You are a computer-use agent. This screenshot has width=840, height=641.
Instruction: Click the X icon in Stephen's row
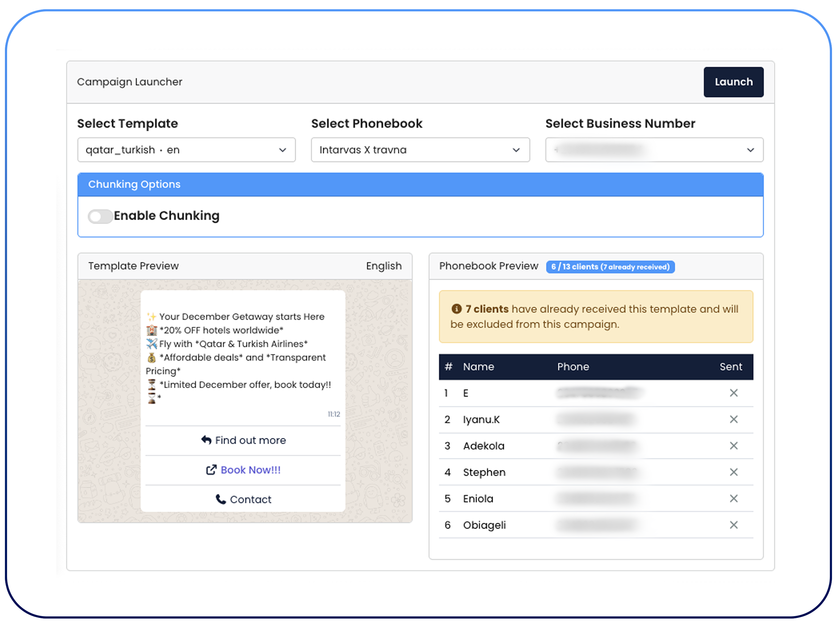[x=733, y=472]
